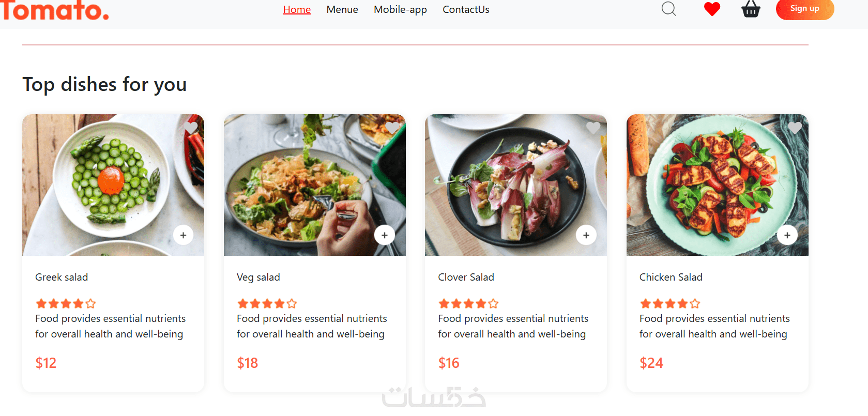868x416 pixels.
Task: Open favorites via red heart icon
Action: pos(712,9)
